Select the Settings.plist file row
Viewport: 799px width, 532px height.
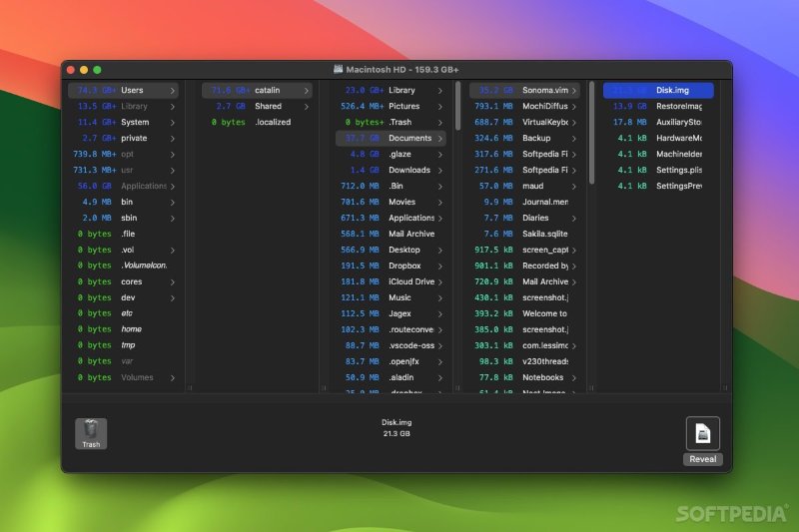(x=658, y=170)
